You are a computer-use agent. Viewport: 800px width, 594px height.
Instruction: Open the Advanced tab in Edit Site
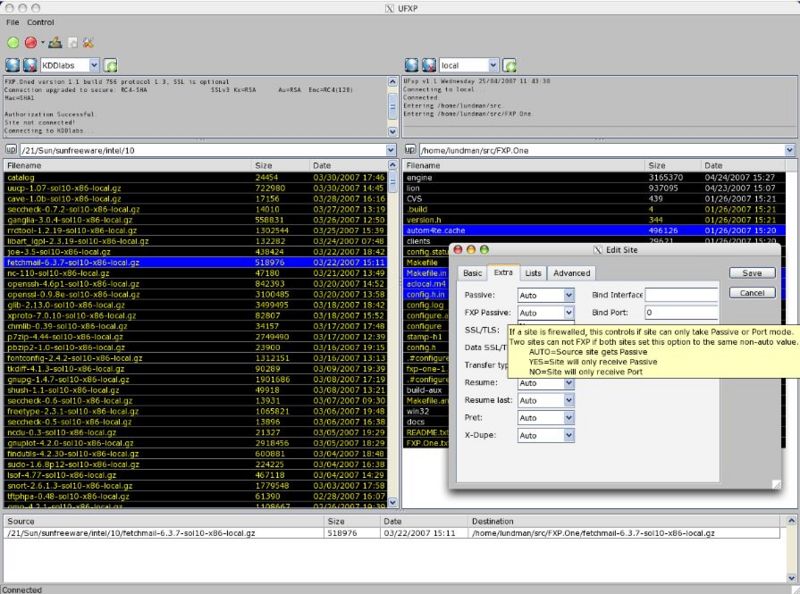[571, 273]
